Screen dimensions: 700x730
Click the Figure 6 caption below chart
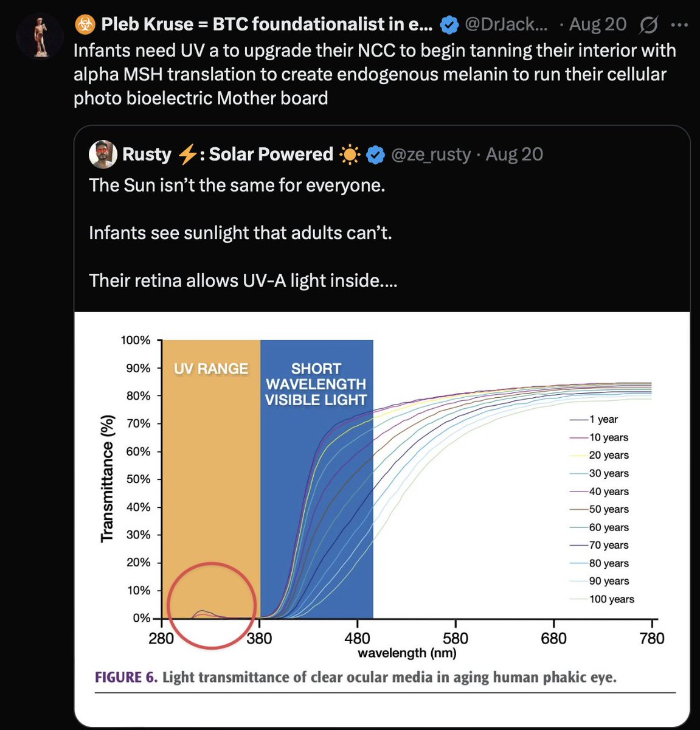(x=356, y=677)
